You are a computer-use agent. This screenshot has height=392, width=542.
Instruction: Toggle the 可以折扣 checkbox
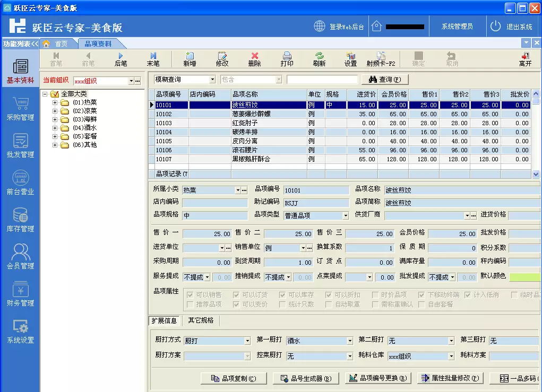(x=329, y=295)
